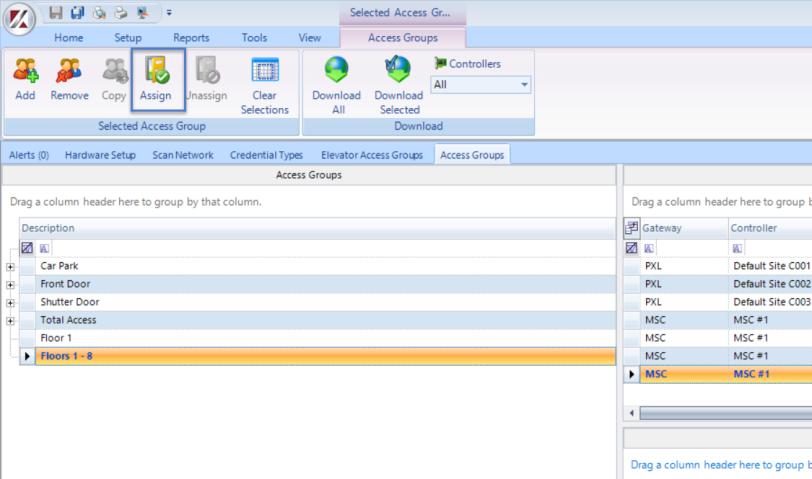Viewport: 812px width, 479px height.
Task: Click the Controller column header
Action: [770, 228]
